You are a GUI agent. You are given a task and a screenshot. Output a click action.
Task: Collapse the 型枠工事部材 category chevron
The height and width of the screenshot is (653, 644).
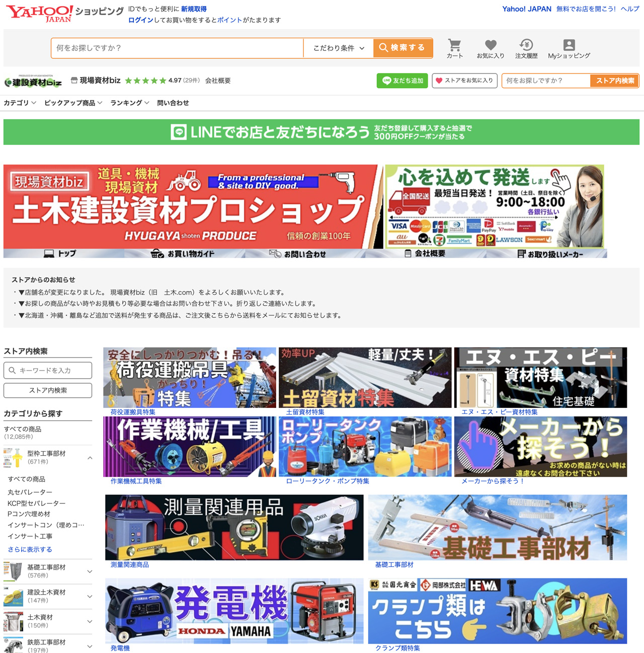tap(90, 458)
